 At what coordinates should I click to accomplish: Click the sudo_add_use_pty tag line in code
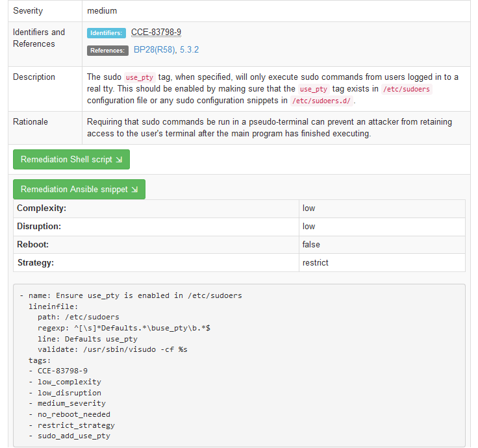point(73,436)
